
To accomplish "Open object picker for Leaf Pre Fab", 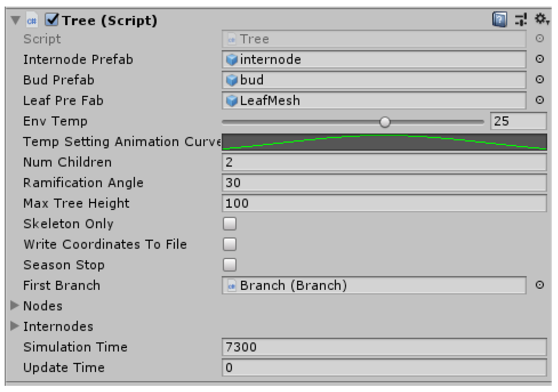I will 540,100.
